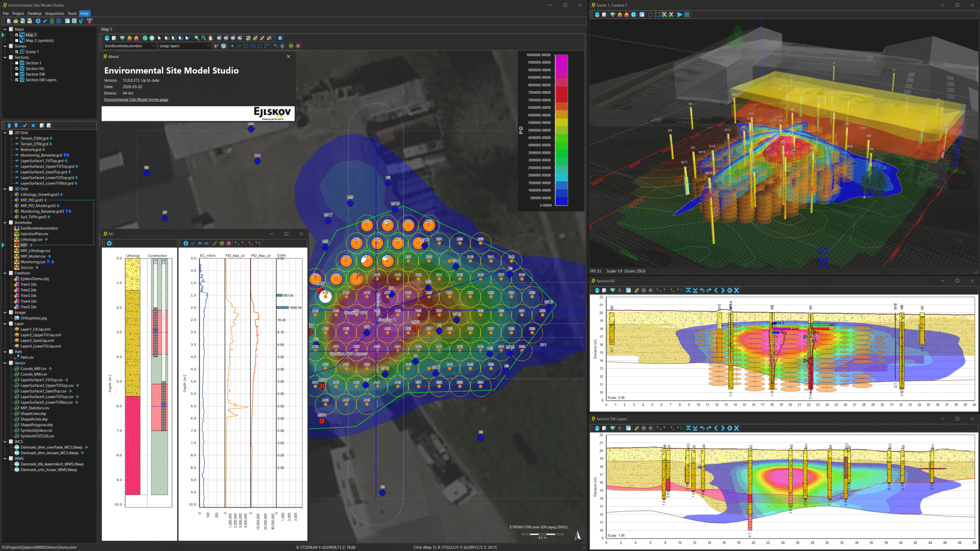Screen dimensions: 980x551
Task: Select Orthophoto.jpg in the Image group
Action: 33,318
